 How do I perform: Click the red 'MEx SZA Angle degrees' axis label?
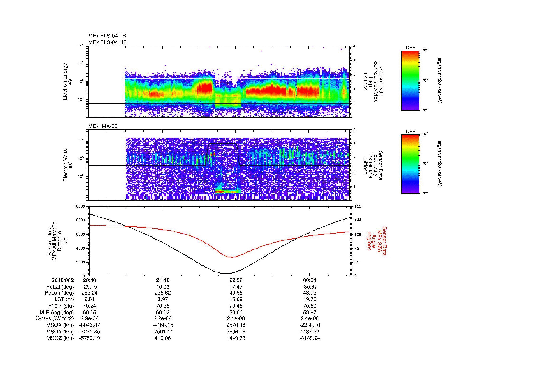(377, 241)
